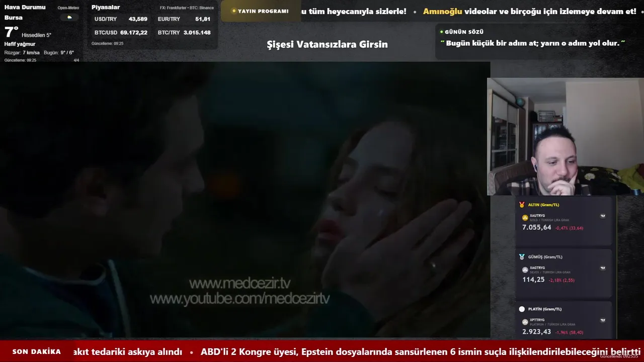The width and height of the screenshot is (644, 362).
Task: Click the BTC/USD price 69.172,22
Action: [x=134, y=33]
